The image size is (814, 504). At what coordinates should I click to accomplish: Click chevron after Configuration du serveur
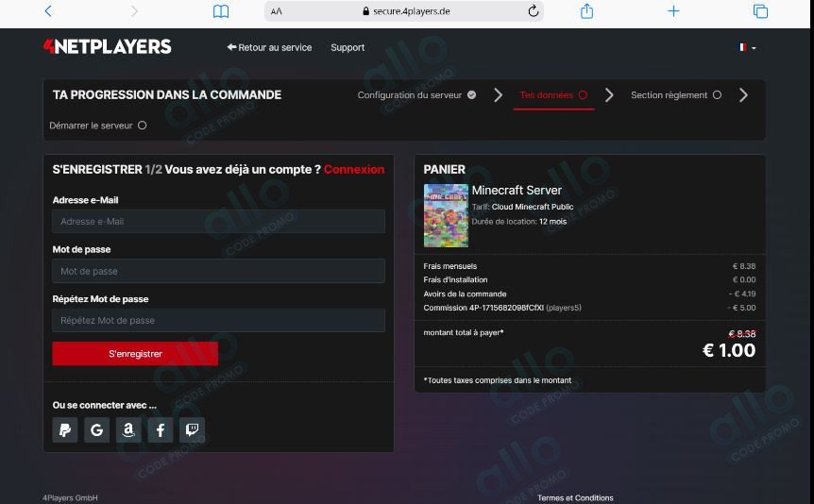498,95
